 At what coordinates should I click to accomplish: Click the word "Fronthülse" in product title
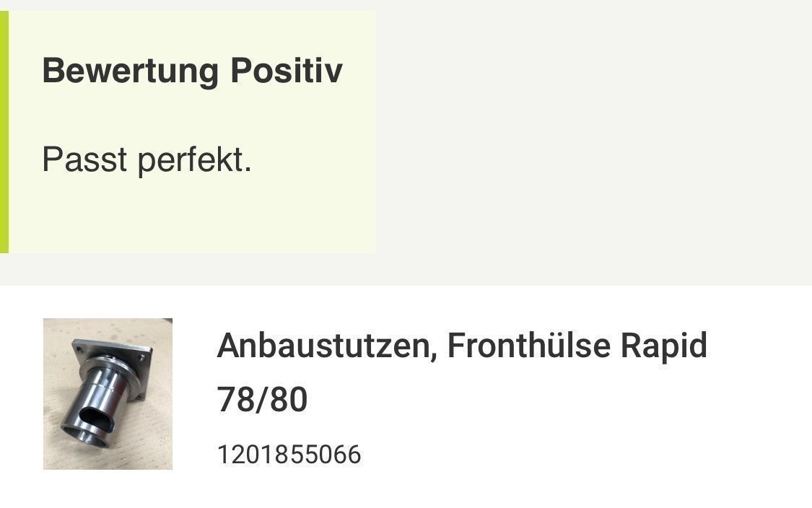coord(529,346)
